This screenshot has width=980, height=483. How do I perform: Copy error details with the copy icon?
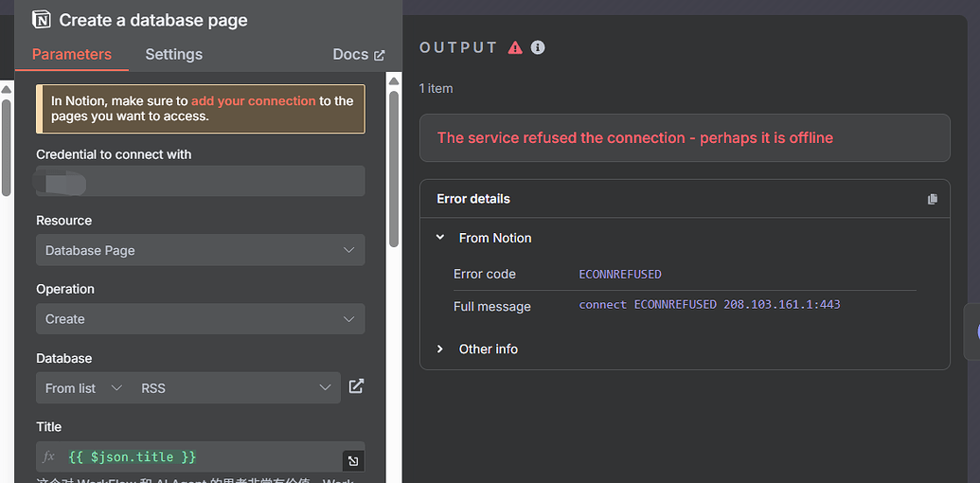click(x=932, y=199)
